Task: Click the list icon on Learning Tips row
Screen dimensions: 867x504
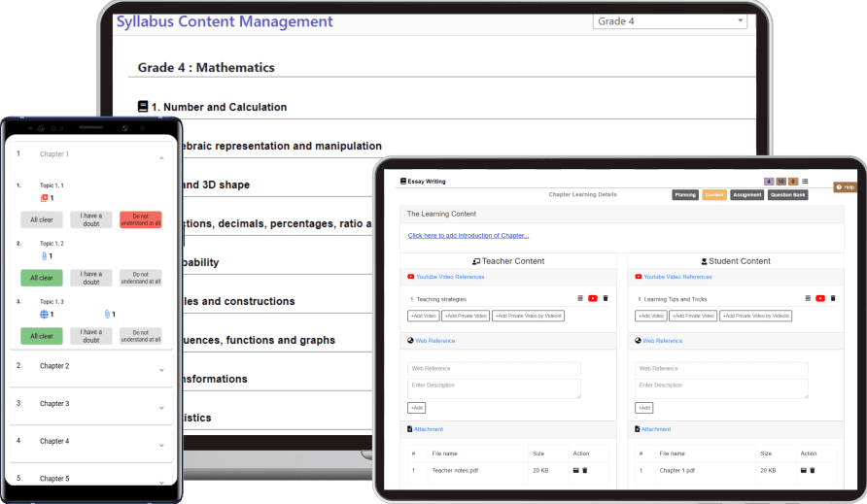Action: (808, 298)
